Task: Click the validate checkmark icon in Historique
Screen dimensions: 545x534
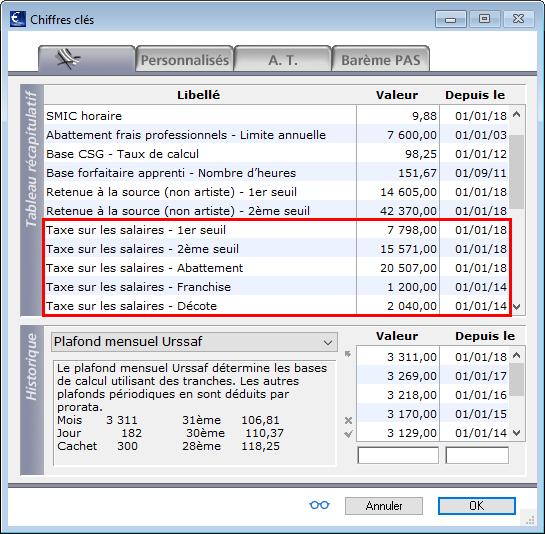Action: click(348, 434)
